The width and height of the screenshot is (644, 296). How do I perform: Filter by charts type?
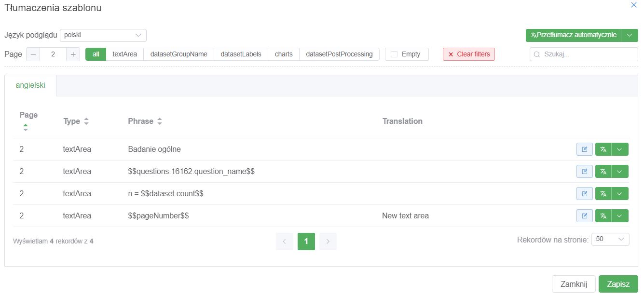pos(284,54)
